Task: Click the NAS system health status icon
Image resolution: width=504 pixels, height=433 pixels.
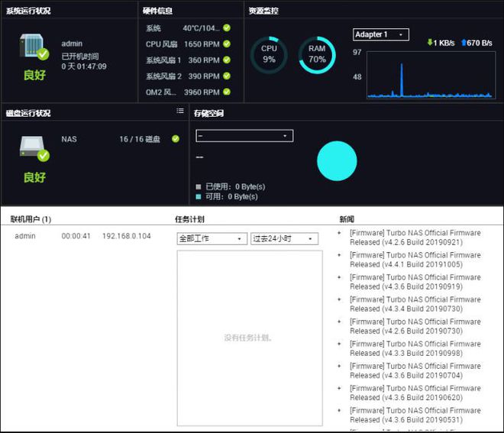Action: 32,49
